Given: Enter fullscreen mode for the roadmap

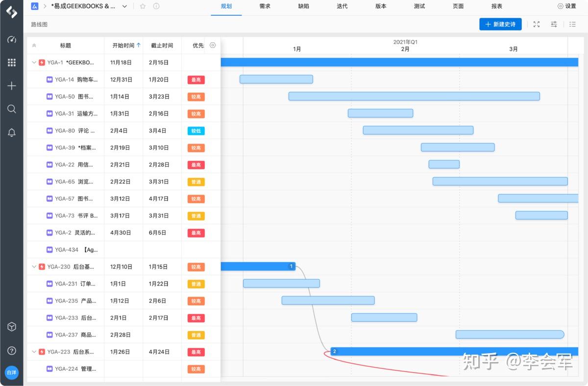Looking at the screenshot, I should (x=536, y=24).
